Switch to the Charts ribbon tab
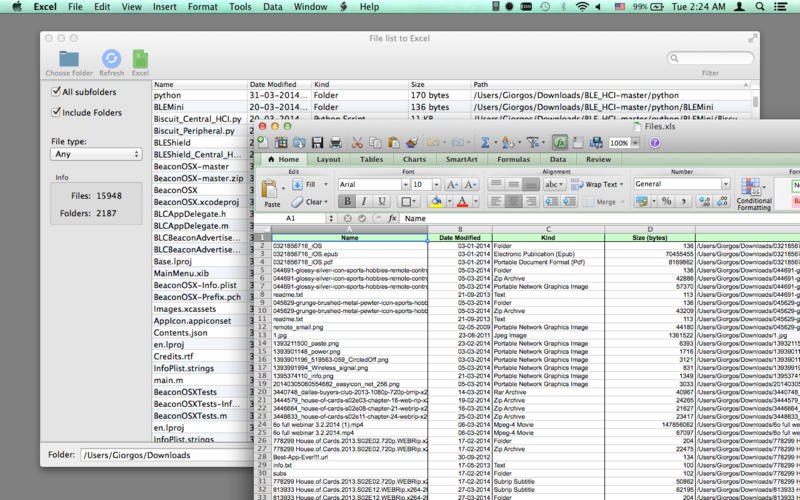The width and height of the screenshot is (800, 500). tap(414, 159)
